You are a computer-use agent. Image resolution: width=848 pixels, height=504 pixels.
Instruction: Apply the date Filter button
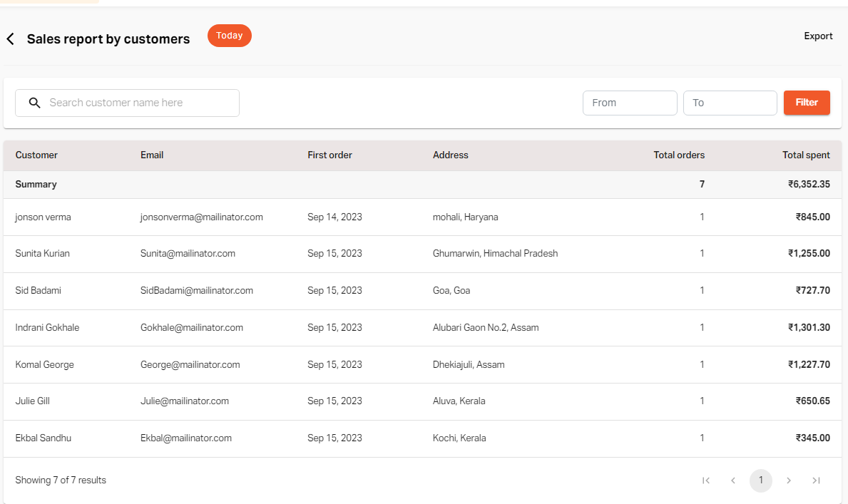(x=807, y=103)
